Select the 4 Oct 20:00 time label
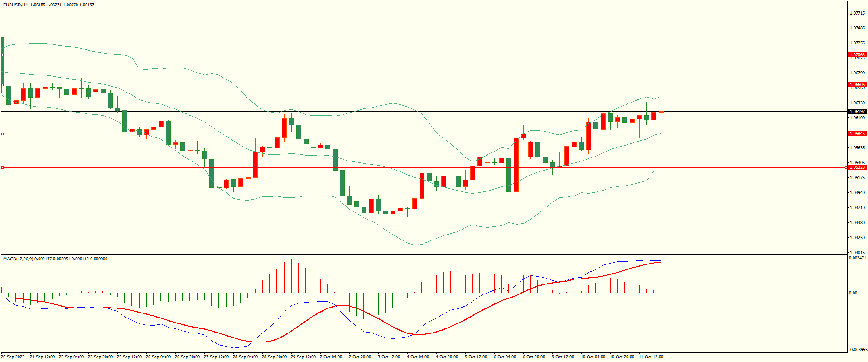This screenshot has width=868, height=362. click(447, 357)
